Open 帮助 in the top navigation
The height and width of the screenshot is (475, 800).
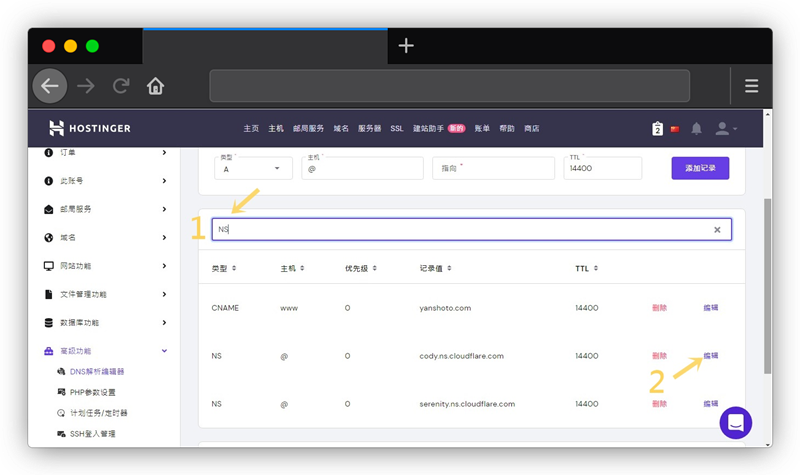point(507,129)
